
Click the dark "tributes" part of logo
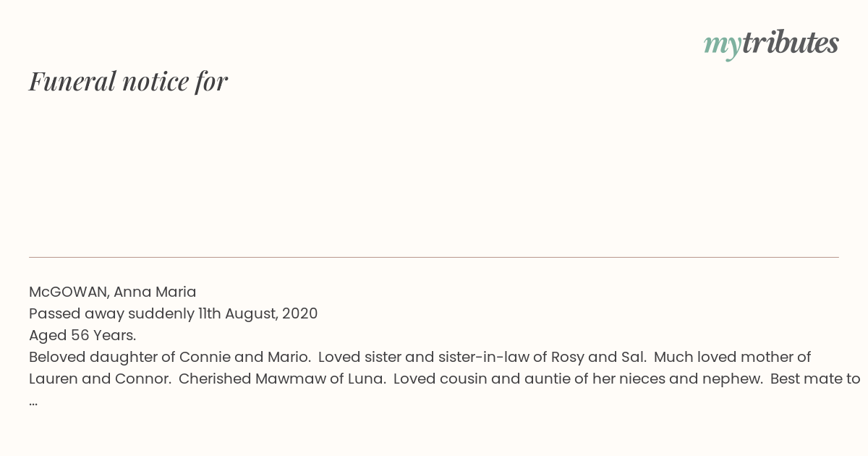tap(790, 43)
